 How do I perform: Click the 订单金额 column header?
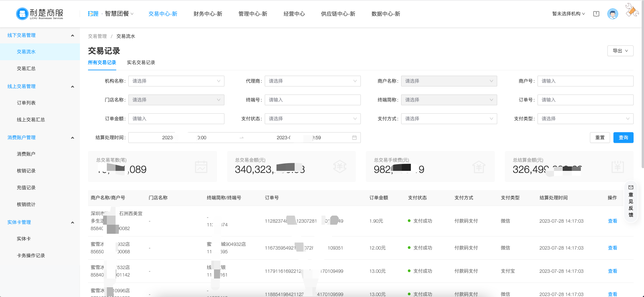pyautogui.click(x=379, y=198)
